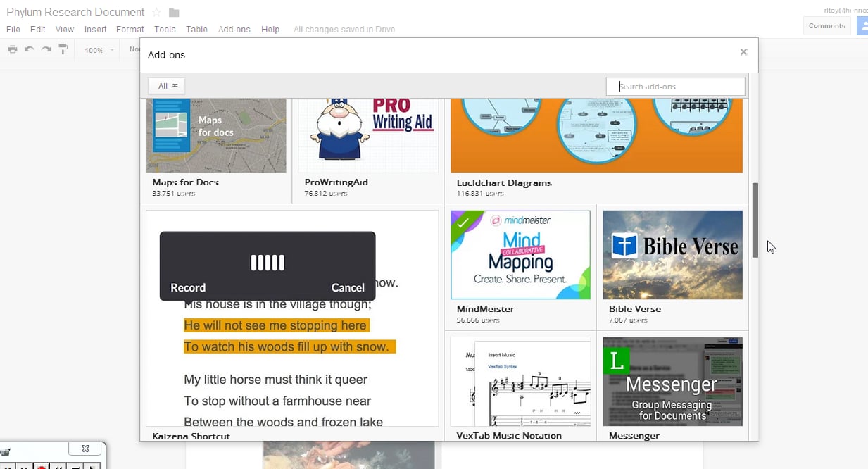
Task: Open the Help menu
Action: (x=270, y=30)
